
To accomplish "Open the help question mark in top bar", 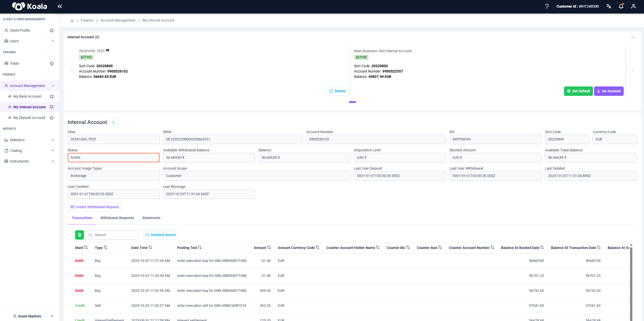I will coord(547,6).
